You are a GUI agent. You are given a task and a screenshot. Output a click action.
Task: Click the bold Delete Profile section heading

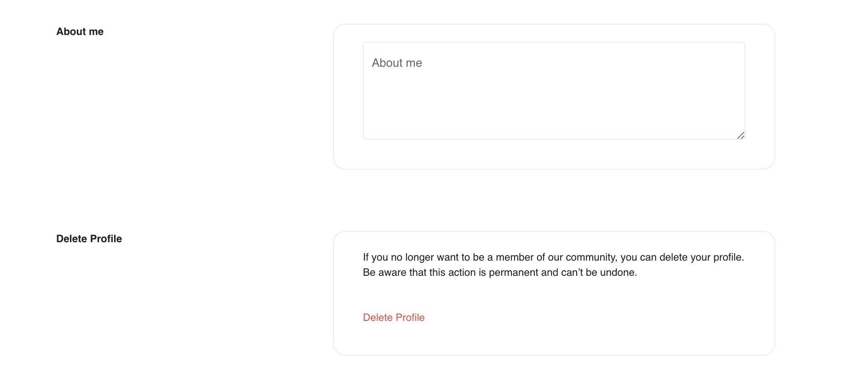pos(89,239)
